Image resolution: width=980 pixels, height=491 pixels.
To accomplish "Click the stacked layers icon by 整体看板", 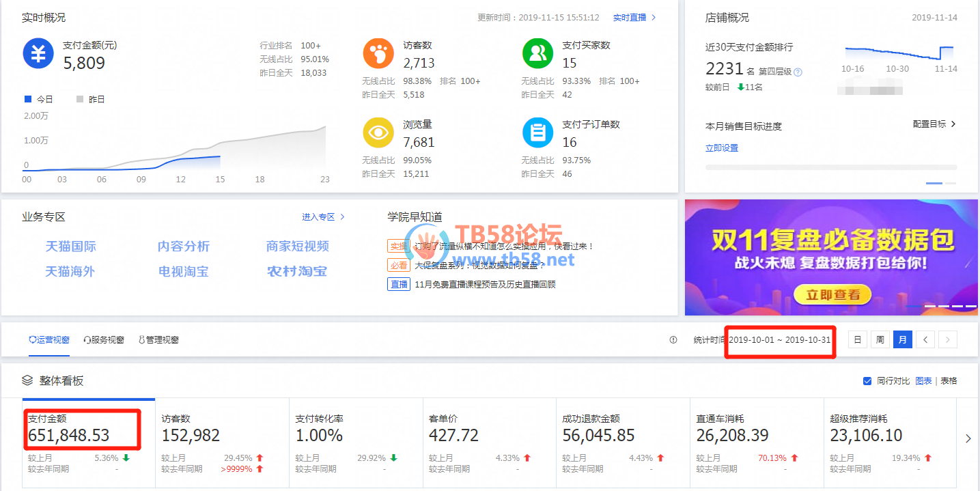I will pyautogui.click(x=27, y=380).
